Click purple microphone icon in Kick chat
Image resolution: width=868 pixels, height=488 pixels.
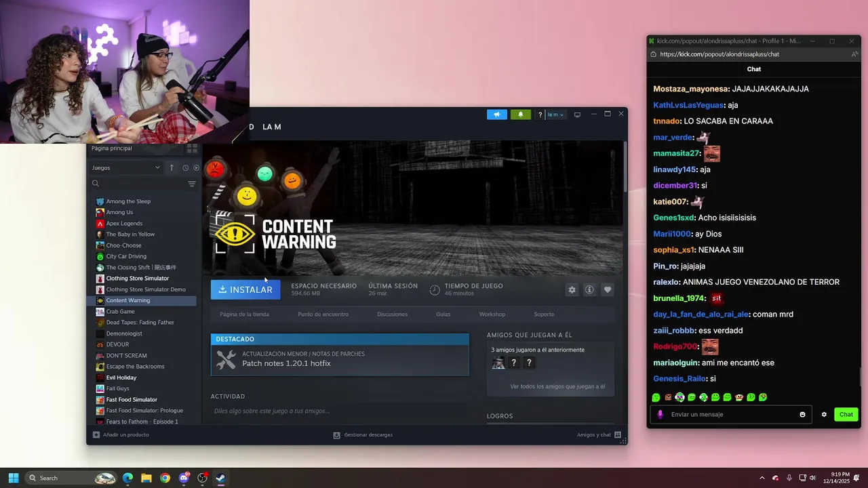pyautogui.click(x=660, y=414)
